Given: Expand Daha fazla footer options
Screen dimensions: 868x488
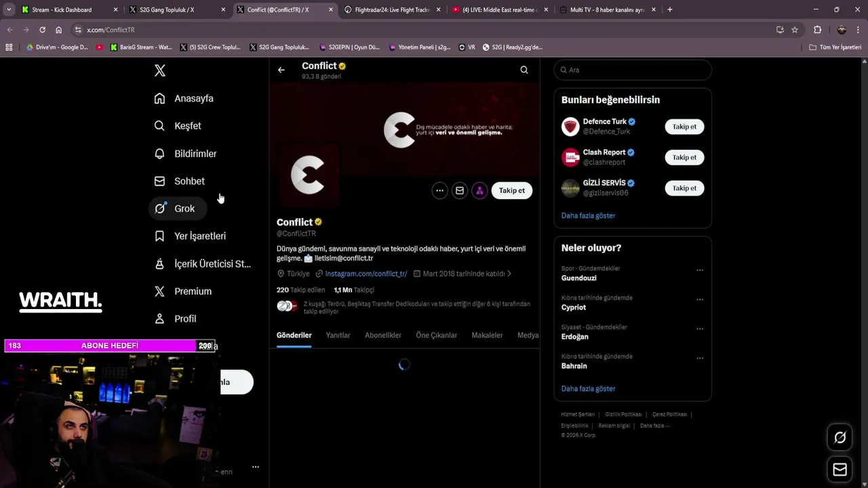Looking at the screenshot, I should pyautogui.click(x=654, y=426).
